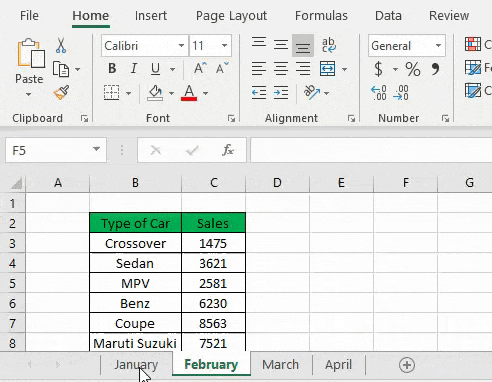The height and width of the screenshot is (382, 492).
Task: Toggle Underline formatting
Action: (x=155, y=69)
